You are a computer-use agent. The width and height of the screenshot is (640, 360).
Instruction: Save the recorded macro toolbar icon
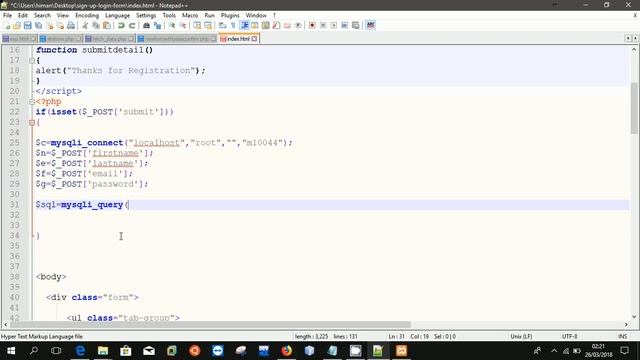click(356, 25)
